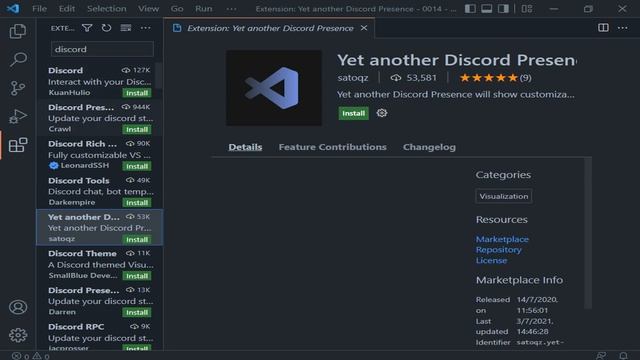Image resolution: width=640 pixels, height=360 pixels.
Task: Open the Accounts menu icon
Action: point(18,307)
